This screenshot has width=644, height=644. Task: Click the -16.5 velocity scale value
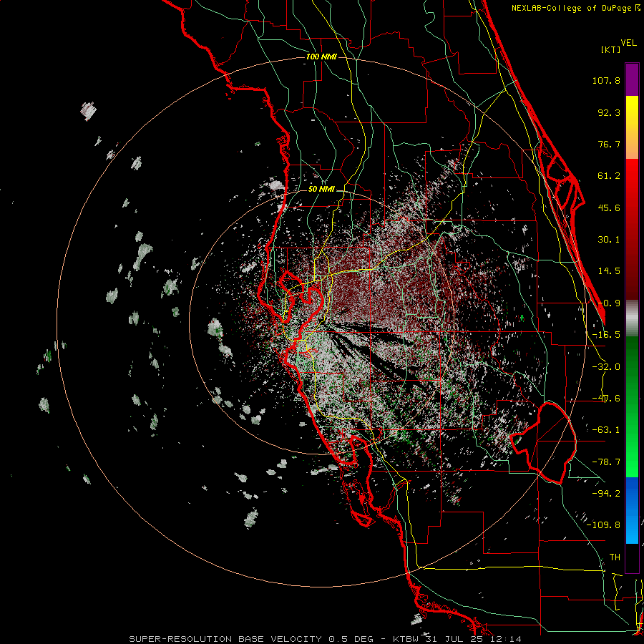click(606, 335)
